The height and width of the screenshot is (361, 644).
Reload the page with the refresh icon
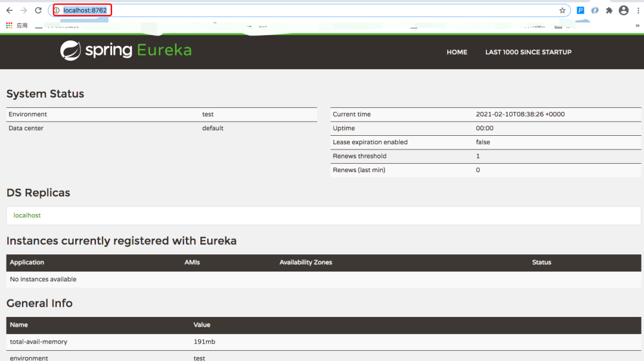tap(38, 10)
